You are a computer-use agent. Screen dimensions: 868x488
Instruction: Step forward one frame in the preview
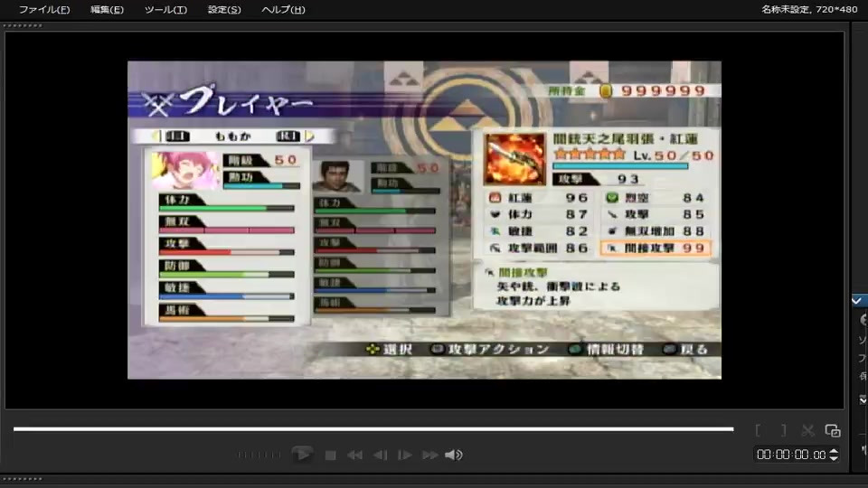click(405, 455)
